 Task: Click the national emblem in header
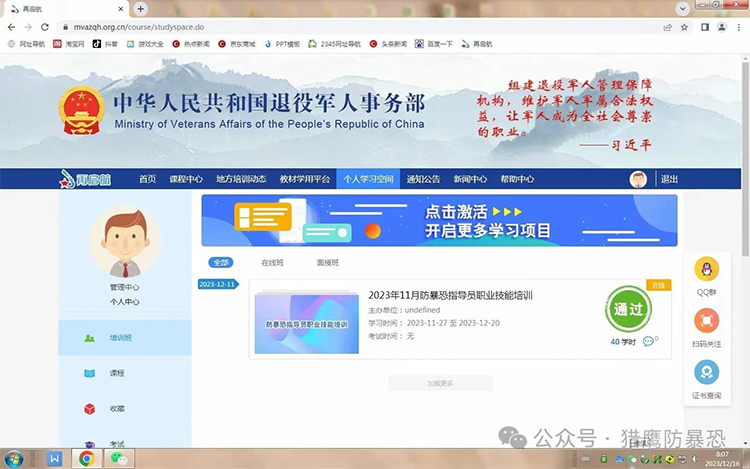pyautogui.click(x=82, y=110)
